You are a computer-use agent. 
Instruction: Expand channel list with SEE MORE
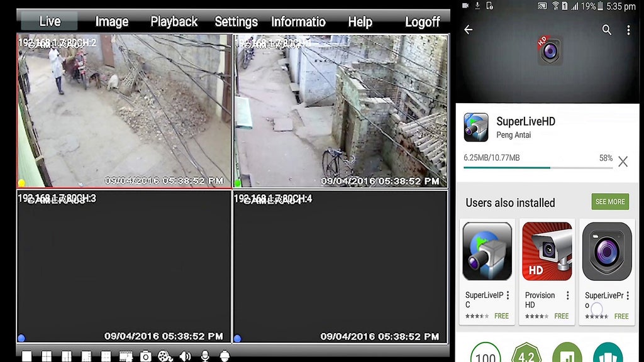(x=609, y=202)
